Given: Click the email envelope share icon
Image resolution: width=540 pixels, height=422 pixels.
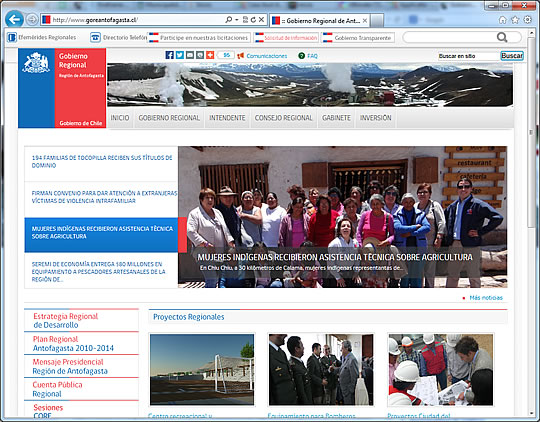Looking at the screenshot, I should [190, 55].
